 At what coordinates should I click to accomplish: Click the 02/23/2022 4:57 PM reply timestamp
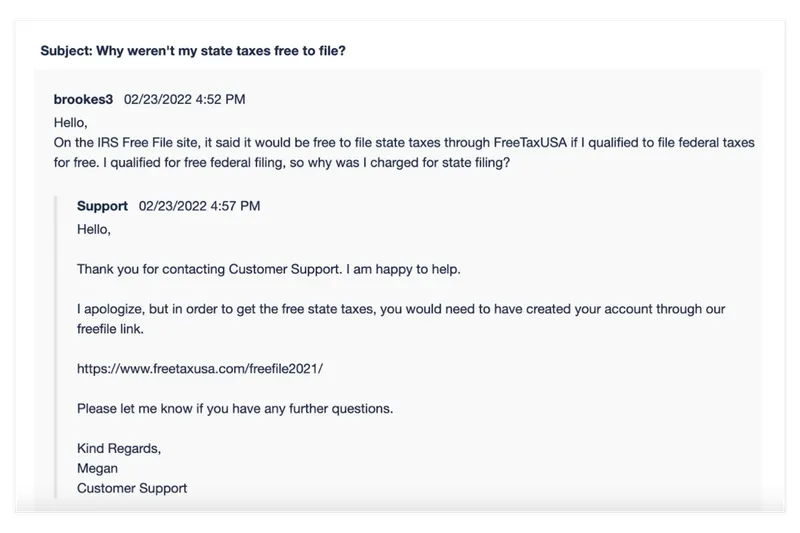[x=199, y=206]
